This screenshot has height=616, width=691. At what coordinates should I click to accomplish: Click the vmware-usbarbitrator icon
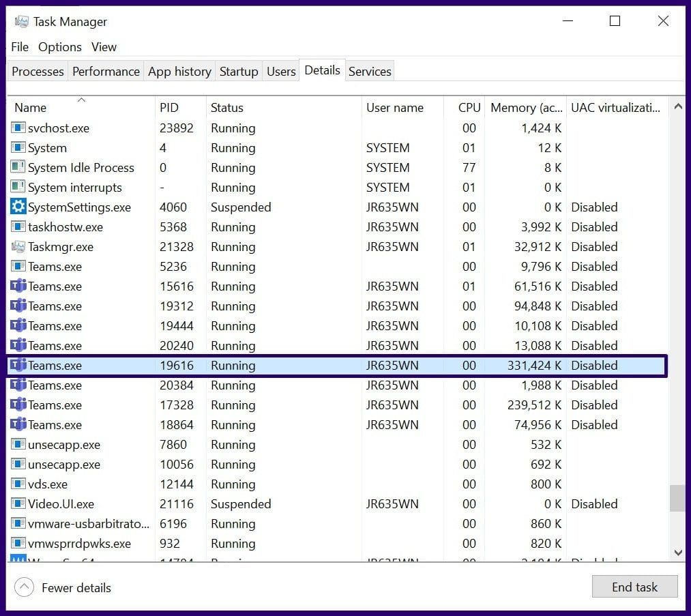pos(18,523)
